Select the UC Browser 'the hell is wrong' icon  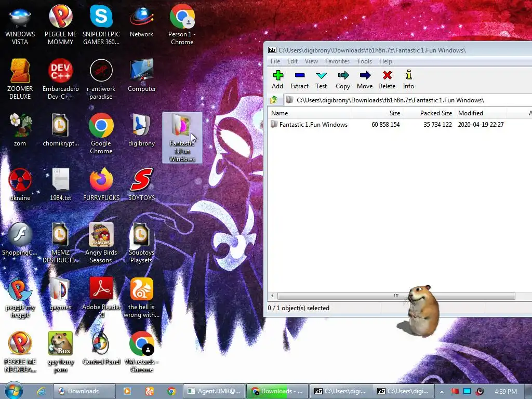click(x=141, y=298)
